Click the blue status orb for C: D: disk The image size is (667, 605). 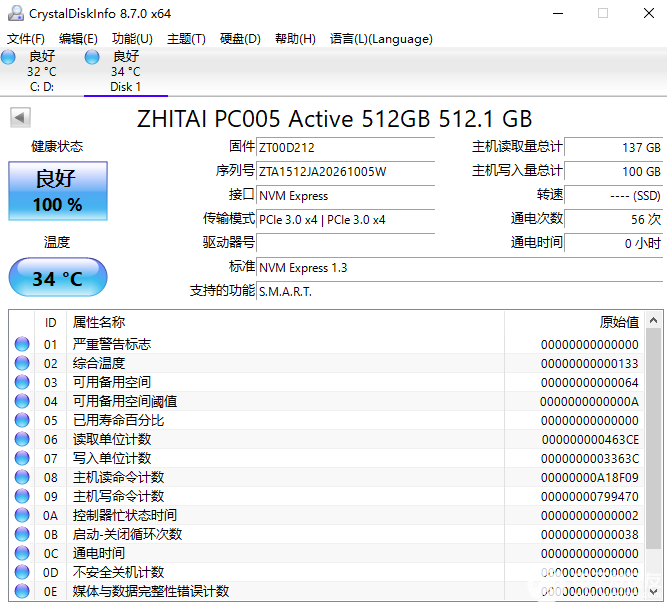tap(8, 57)
